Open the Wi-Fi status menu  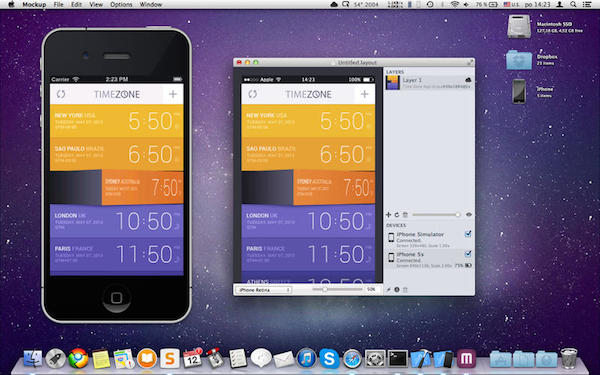tap(455, 5)
